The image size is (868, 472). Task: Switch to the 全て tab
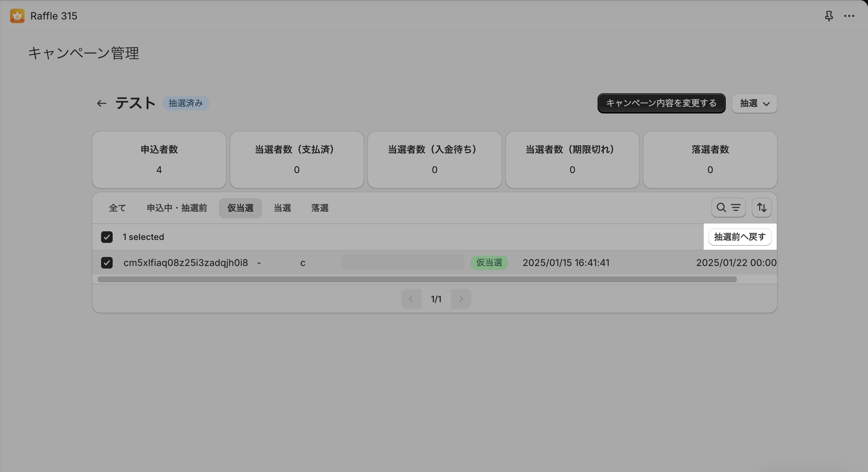coord(117,208)
